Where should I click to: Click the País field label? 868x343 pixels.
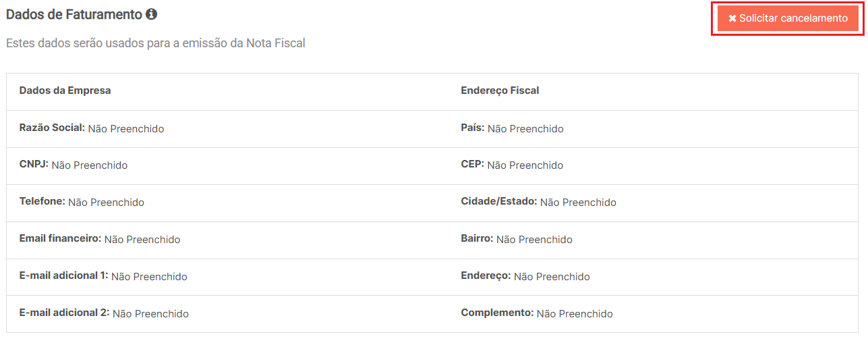(x=472, y=128)
